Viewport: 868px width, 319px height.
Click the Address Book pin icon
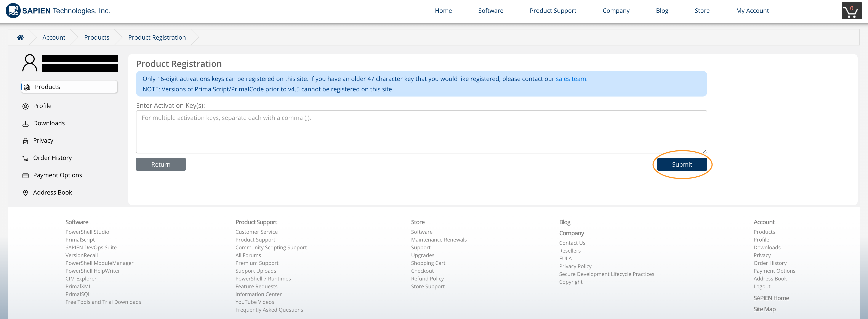point(26,193)
